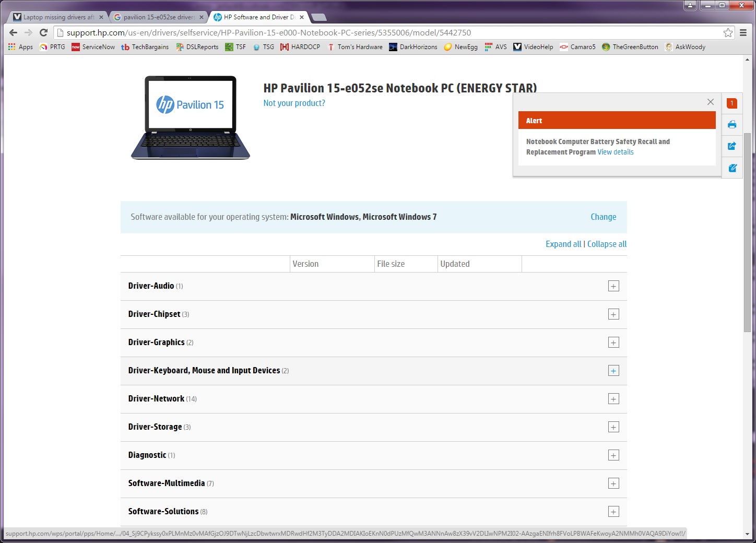Click the browser forward arrow
Screen dimensions: 756x543
[x=29, y=32]
